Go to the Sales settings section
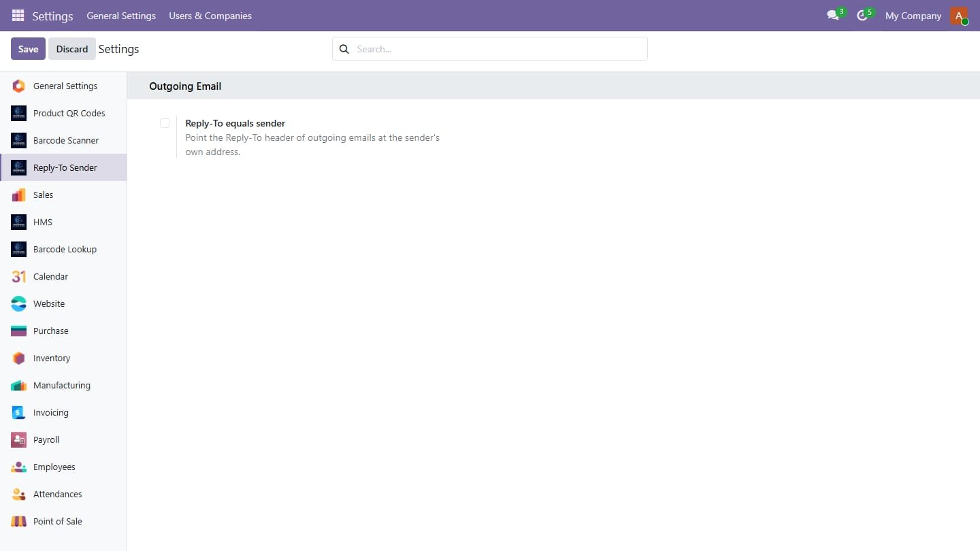 [x=63, y=195]
